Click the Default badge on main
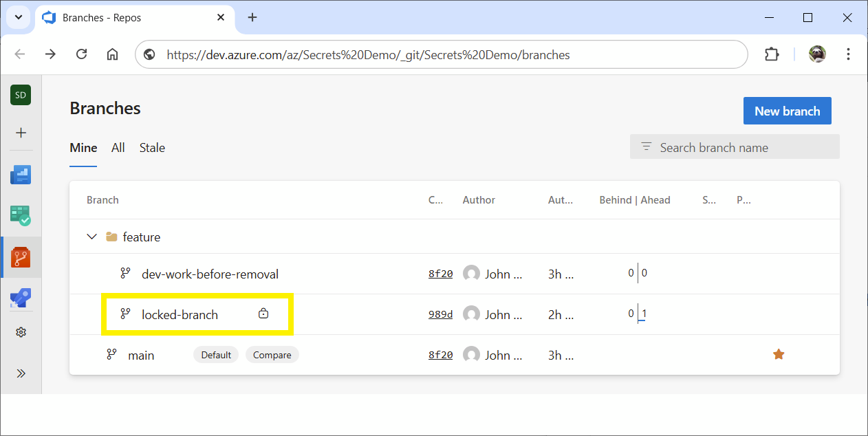The height and width of the screenshot is (436, 868). click(x=216, y=355)
